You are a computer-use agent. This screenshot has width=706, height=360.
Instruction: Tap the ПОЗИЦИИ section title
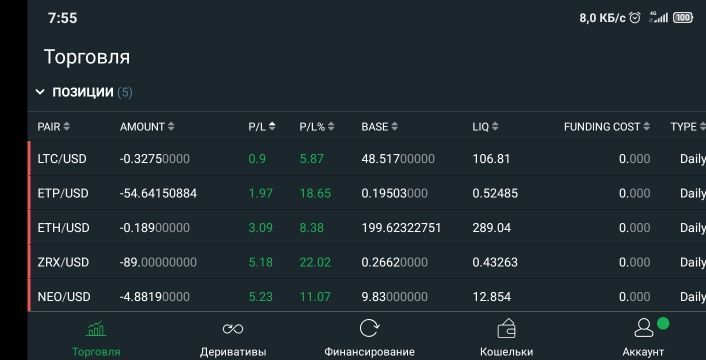[x=83, y=92]
